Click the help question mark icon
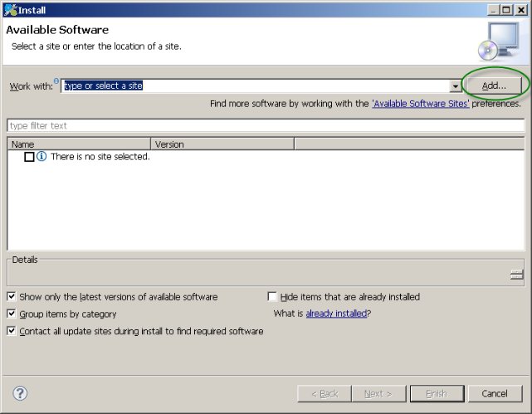This screenshot has width=532, height=414. [20, 393]
